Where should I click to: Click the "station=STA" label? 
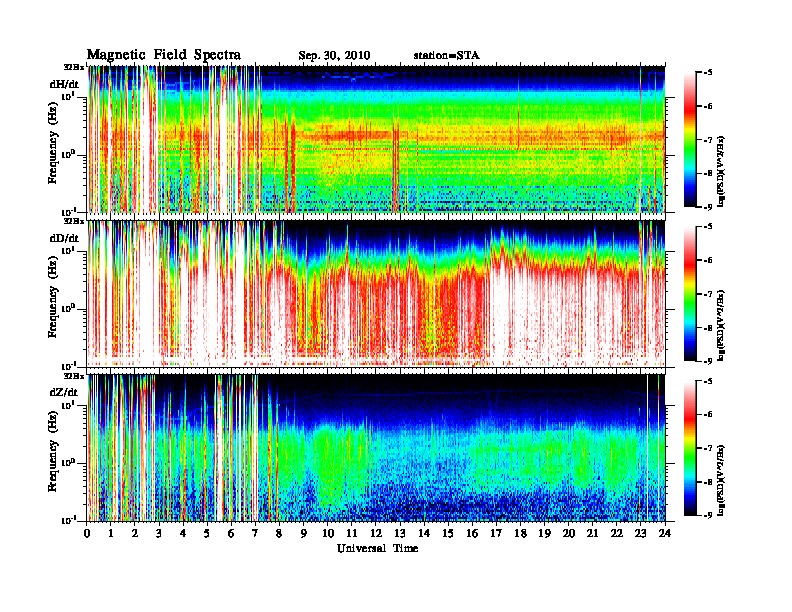446,56
